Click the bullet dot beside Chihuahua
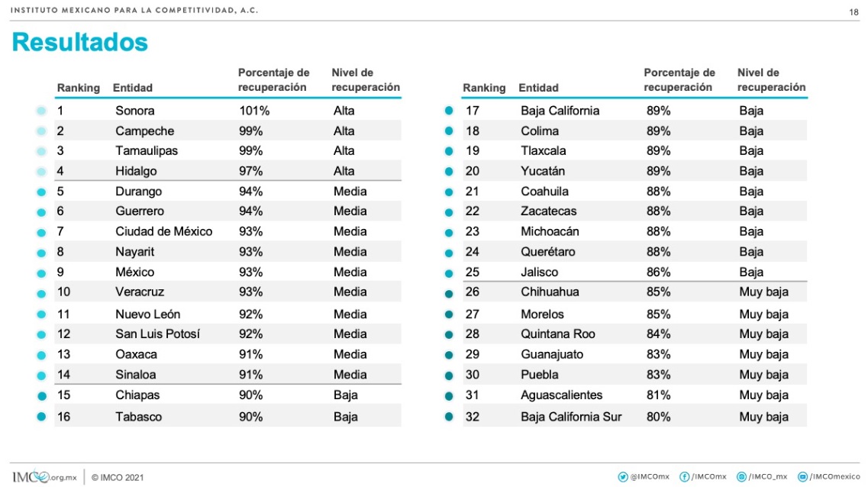 [449, 292]
